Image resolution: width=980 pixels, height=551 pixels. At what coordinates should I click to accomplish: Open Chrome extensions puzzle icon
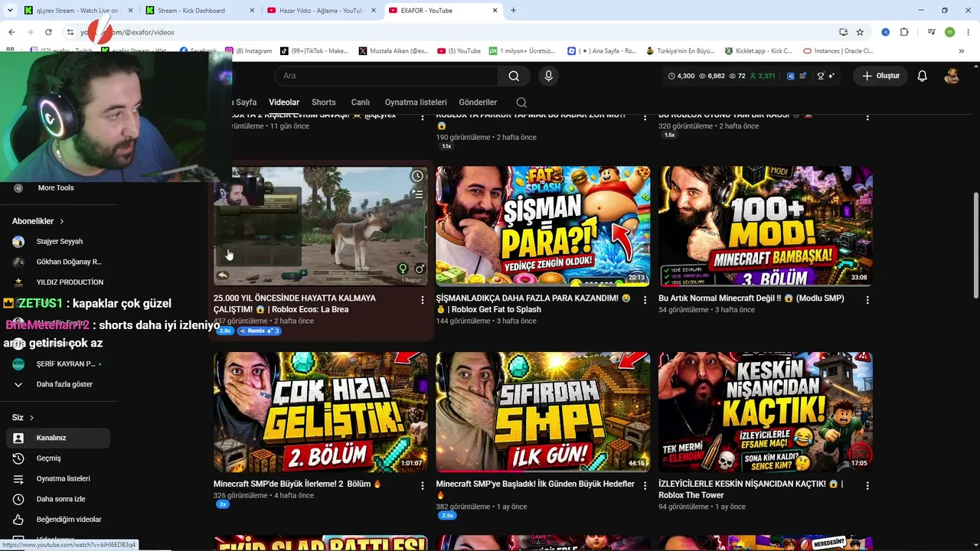coord(904,32)
